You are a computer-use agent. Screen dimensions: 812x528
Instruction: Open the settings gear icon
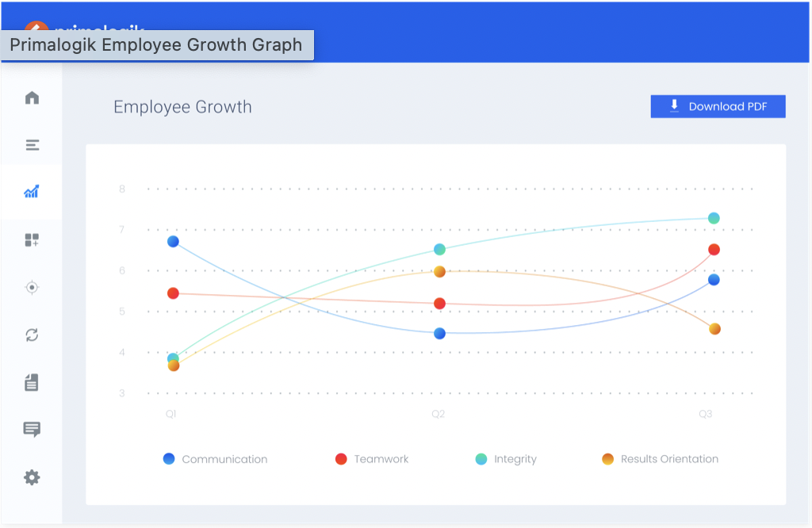click(31, 477)
